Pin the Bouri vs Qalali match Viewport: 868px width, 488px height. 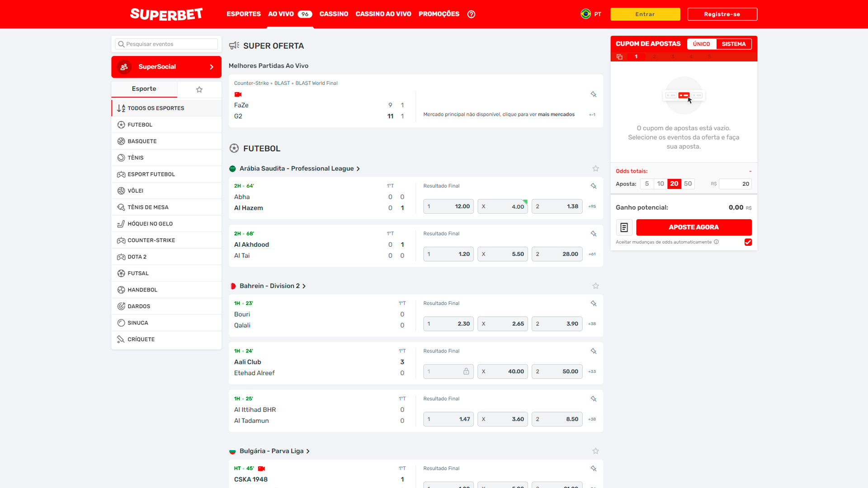[x=594, y=304]
